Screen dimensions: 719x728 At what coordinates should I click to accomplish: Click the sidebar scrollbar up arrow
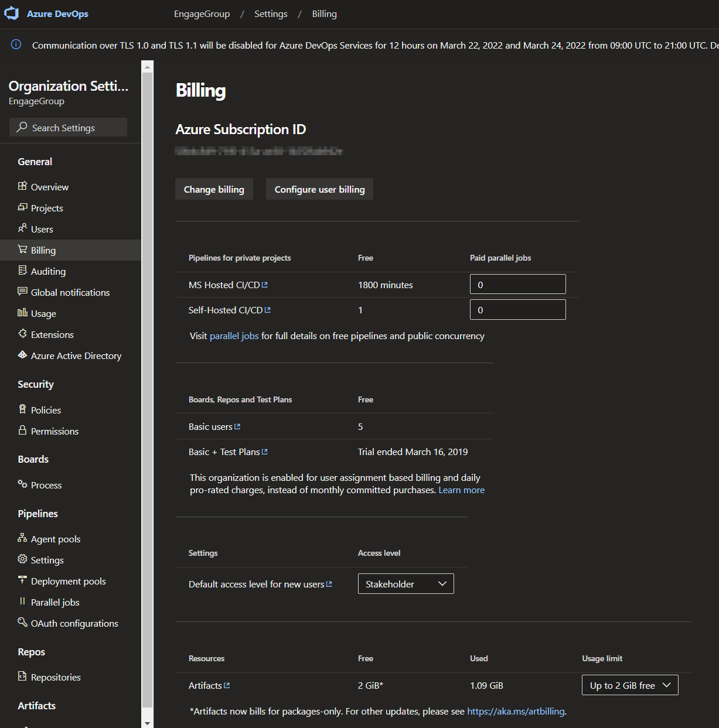[148, 67]
